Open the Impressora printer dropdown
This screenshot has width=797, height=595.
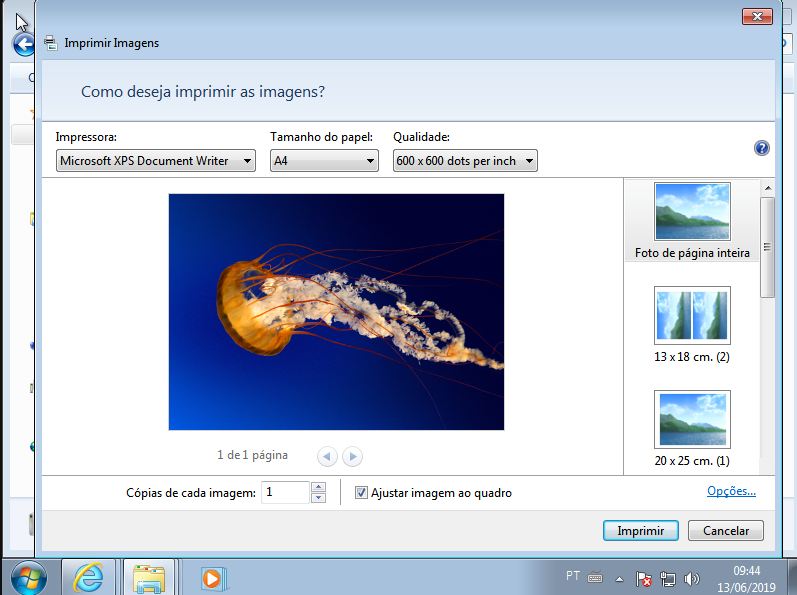coord(156,161)
